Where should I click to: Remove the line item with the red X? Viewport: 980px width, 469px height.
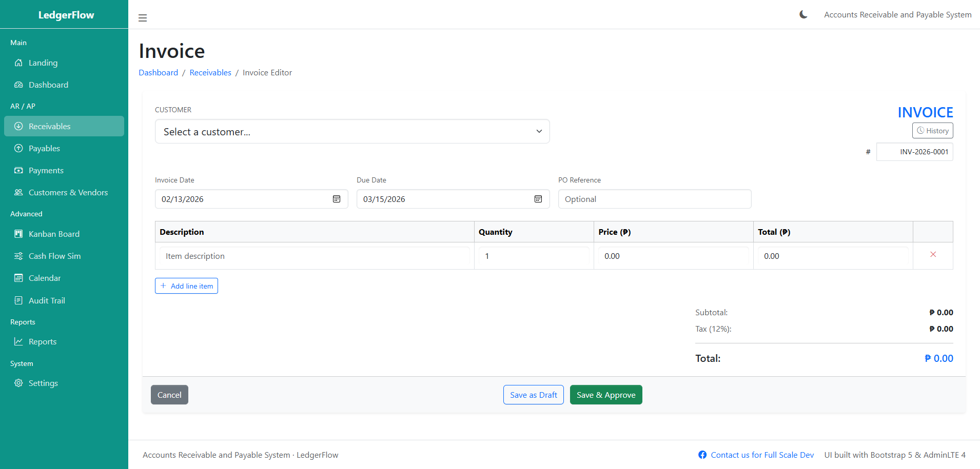point(933,254)
